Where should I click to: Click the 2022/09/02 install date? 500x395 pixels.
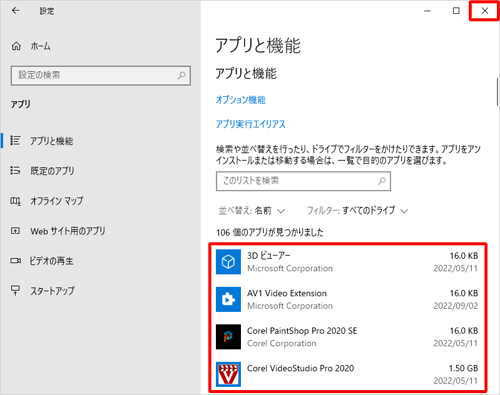tap(456, 306)
